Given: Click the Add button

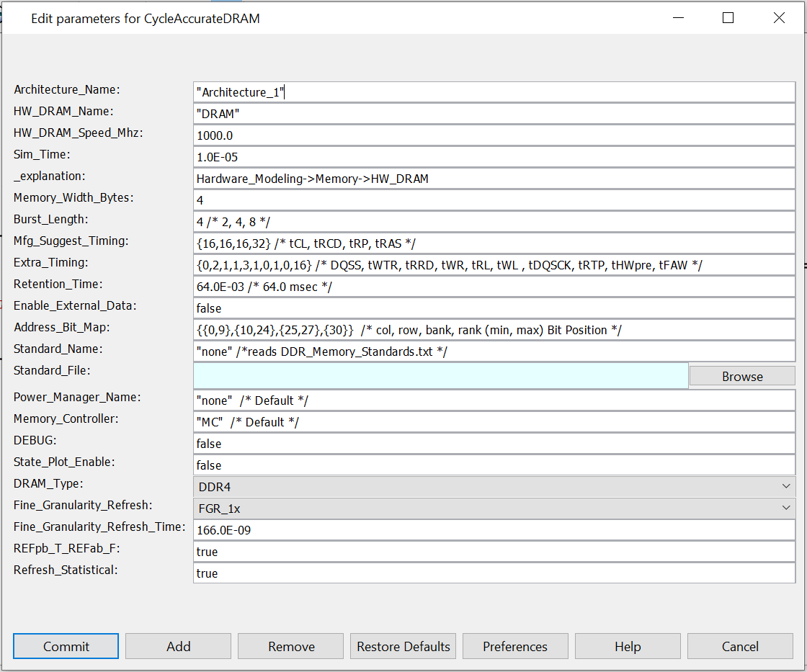Looking at the screenshot, I should pos(178,646).
